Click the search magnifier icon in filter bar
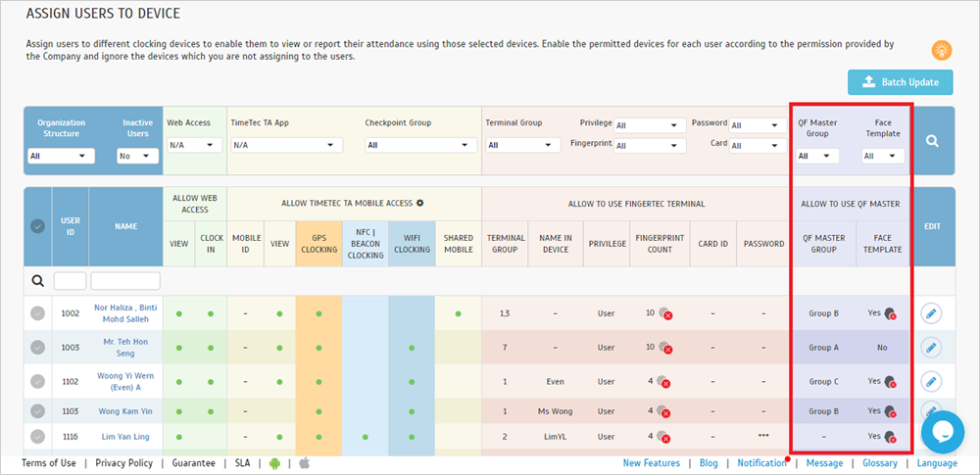This screenshot has height=475, width=980. (933, 141)
